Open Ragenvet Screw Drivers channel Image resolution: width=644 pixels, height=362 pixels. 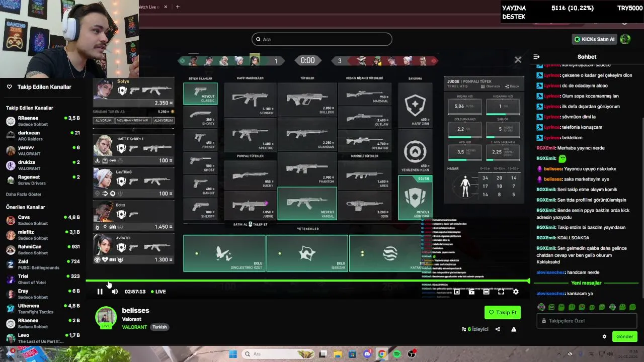pos(43,180)
